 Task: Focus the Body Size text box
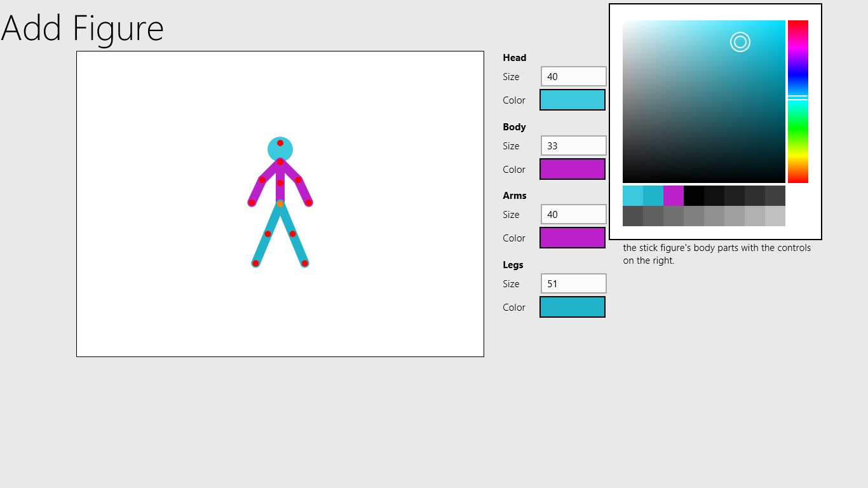(x=573, y=146)
